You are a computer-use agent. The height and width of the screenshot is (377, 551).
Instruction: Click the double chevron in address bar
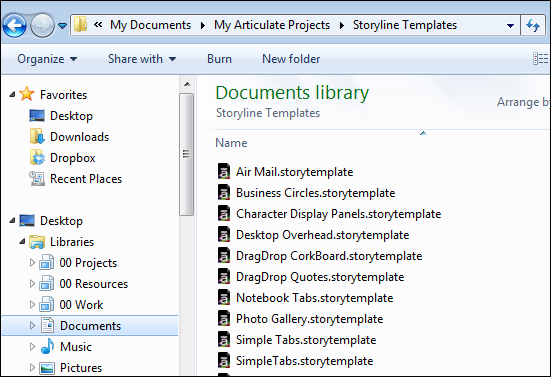pos(98,25)
